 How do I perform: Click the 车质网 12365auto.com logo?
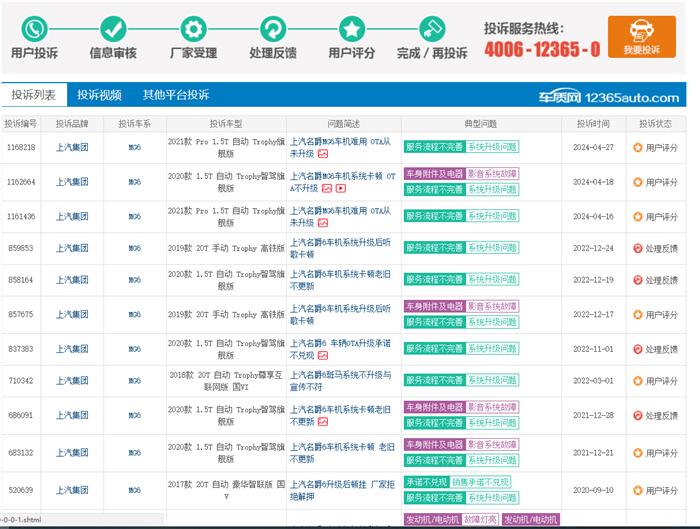tap(608, 97)
